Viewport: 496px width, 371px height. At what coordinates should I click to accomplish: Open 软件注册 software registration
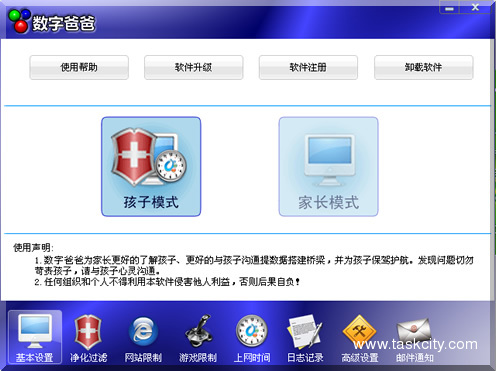pyautogui.click(x=308, y=68)
